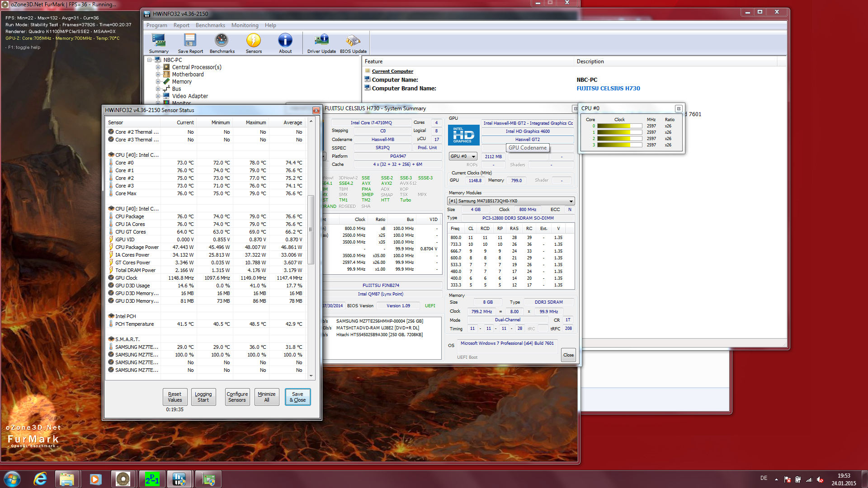Expand the Central Processor(s) tree branch
The height and width of the screenshot is (488, 868).
click(x=158, y=67)
